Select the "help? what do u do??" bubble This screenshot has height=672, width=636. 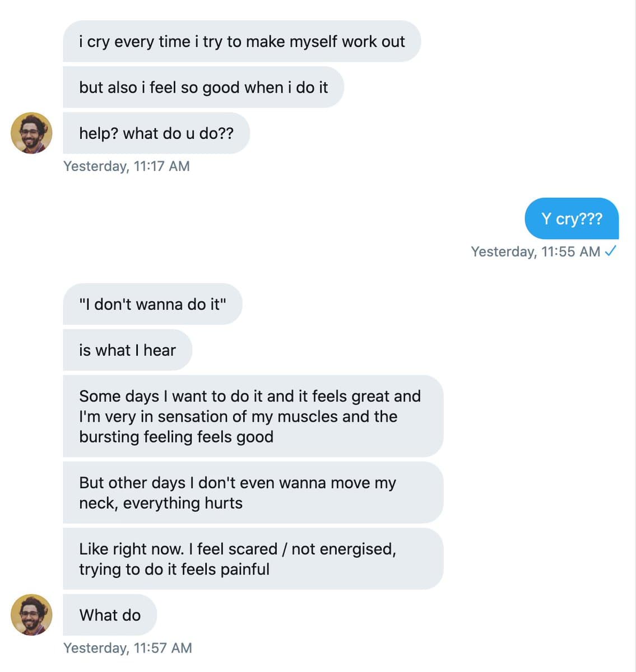156,133
